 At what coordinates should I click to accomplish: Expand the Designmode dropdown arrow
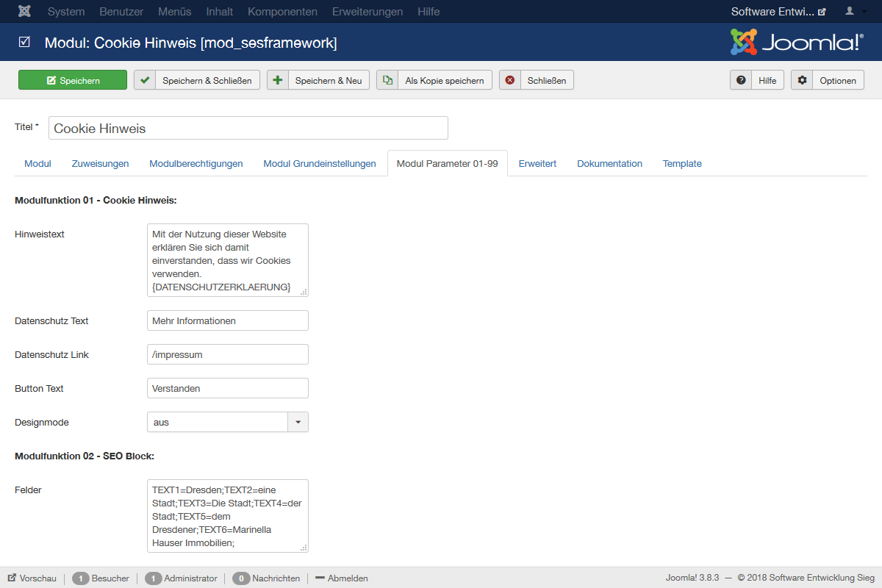[x=298, y=422]
